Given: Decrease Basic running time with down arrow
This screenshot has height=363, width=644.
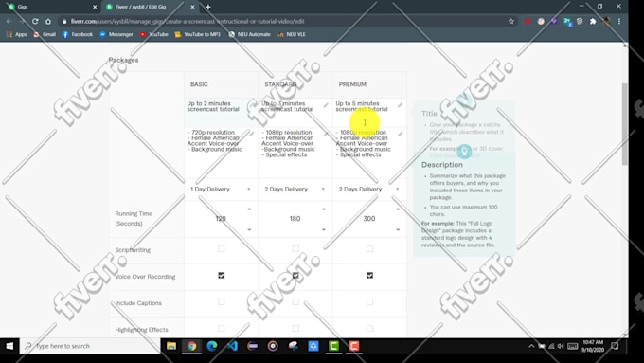Looking at the screenshot, I should click(x=249, y=229).
